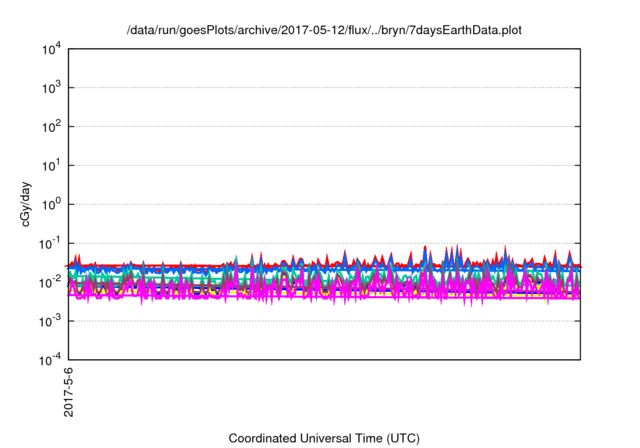Select the 10^0 y-axis tick label

click(48, 204)
